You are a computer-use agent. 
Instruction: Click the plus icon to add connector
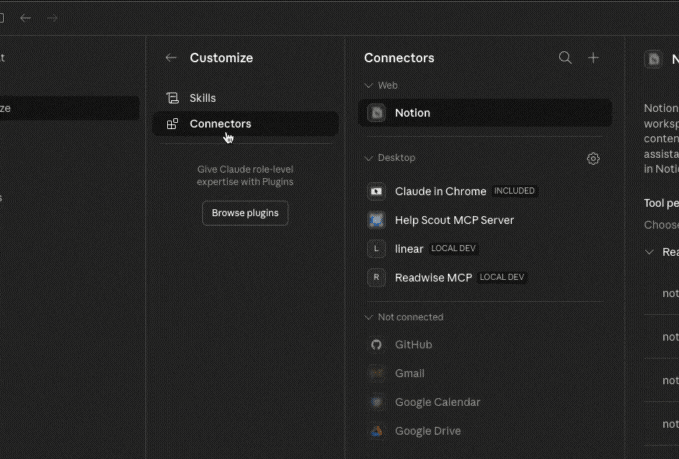[593, 58]
